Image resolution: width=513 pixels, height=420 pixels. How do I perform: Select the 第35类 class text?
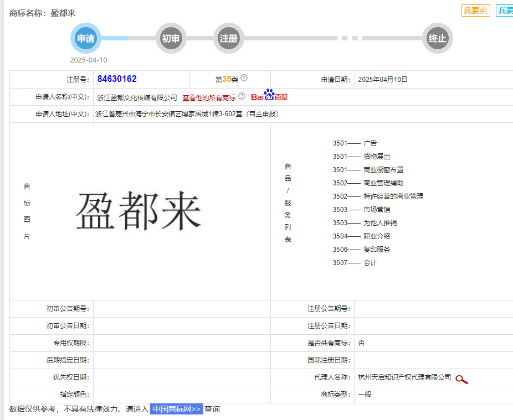[227, 80]
